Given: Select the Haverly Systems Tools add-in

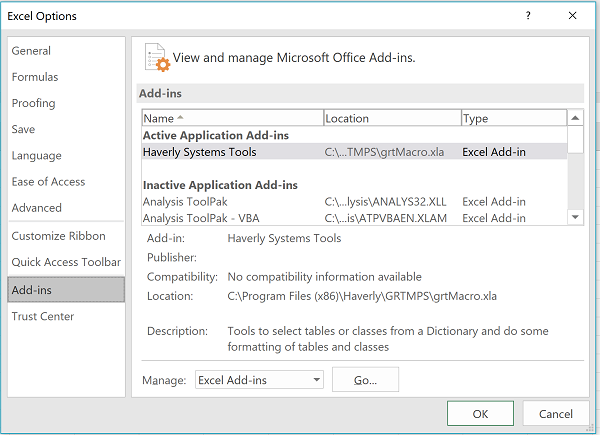Looking at the screenshot, I should [x=200, y=152].
